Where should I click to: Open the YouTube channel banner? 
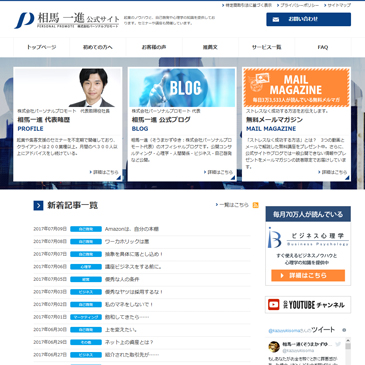point(308,305)
